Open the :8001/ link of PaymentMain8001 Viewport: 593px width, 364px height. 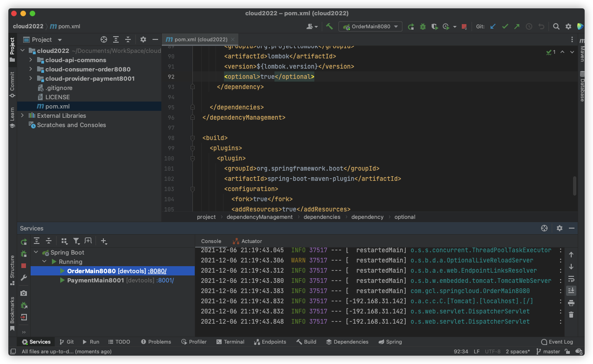(x=165, y=280)
